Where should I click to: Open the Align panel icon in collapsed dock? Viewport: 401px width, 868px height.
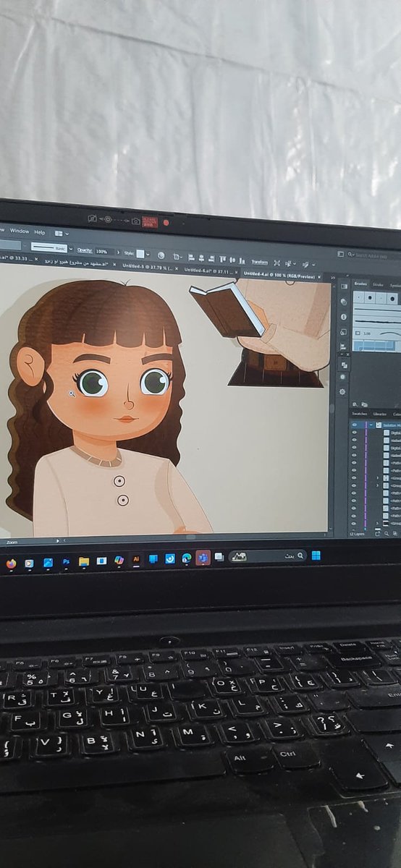[343, 346]
